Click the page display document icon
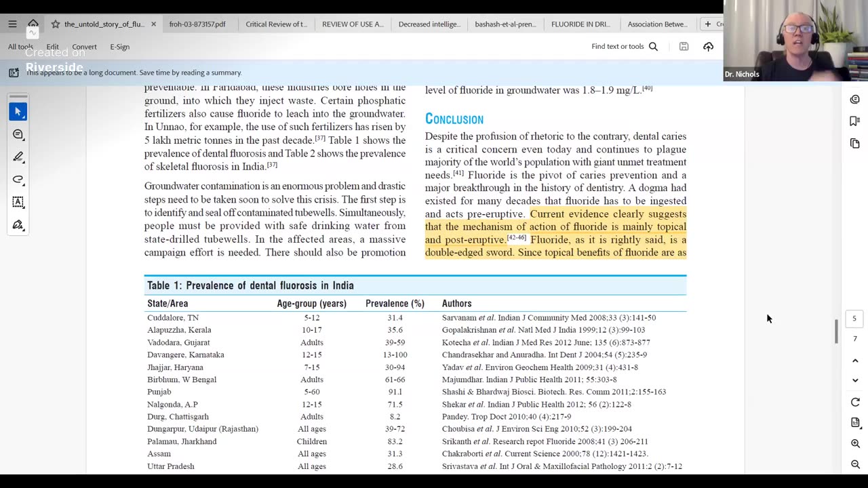Viewport: 868px width, 488px height. [855, 422]
